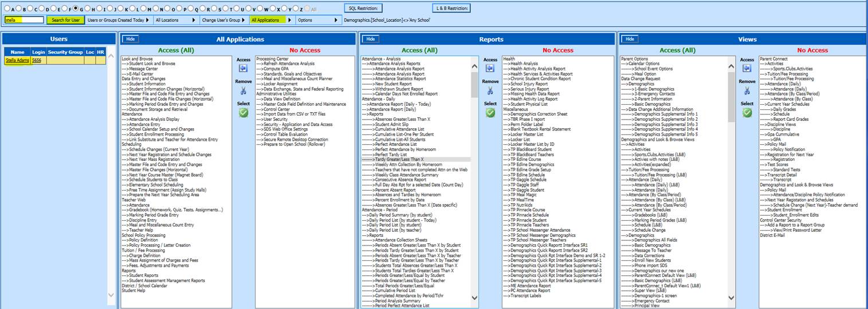The width and height of the screenshot is (868, 309).
Task: Select 'Locker Assignment' in No Access list
Action: [x=278, y=84]
